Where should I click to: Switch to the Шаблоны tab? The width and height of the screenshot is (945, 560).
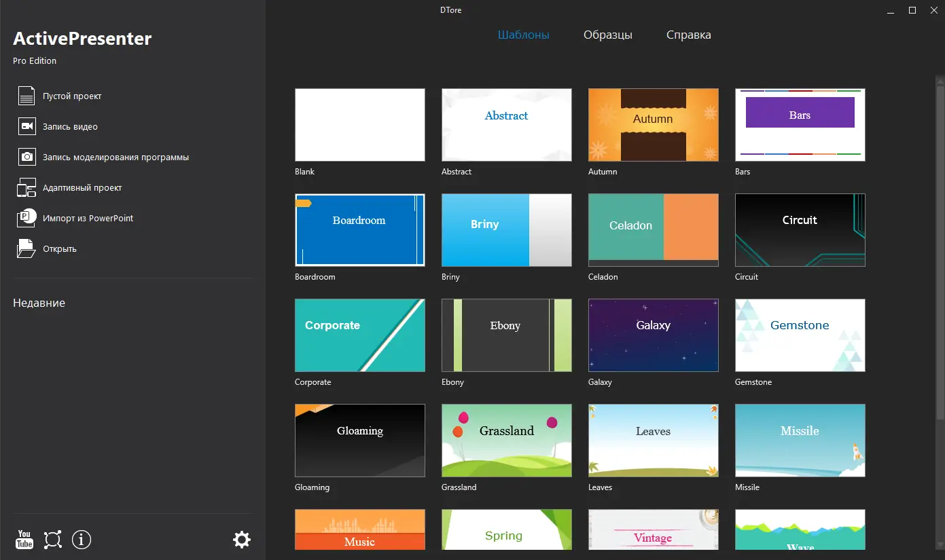pyautogui.click(x=524, y=35)
